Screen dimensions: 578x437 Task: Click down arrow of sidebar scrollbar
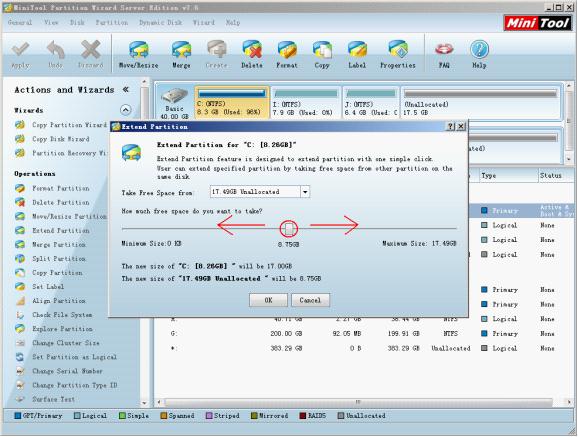(x=144, y=403)
